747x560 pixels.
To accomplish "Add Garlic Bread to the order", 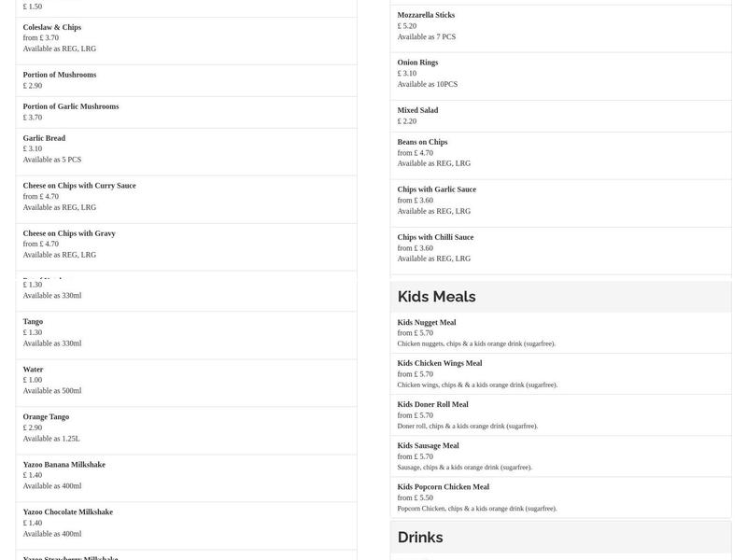I will click(x=186, y=149).
